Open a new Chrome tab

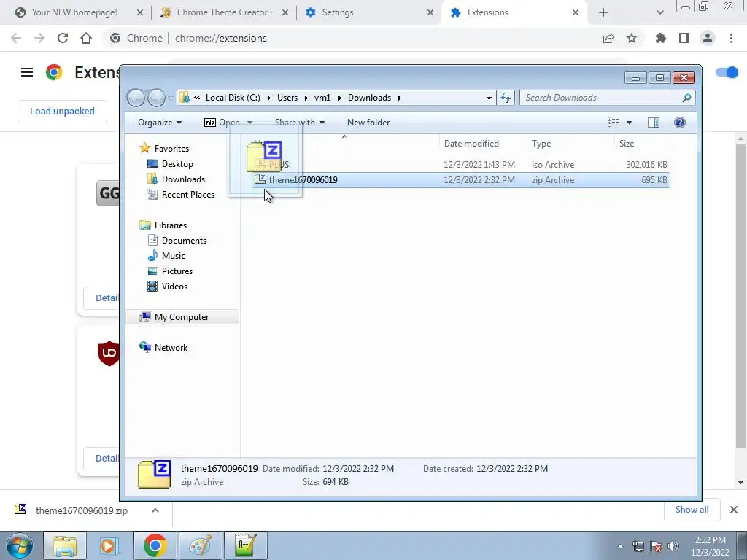point(603,12)
